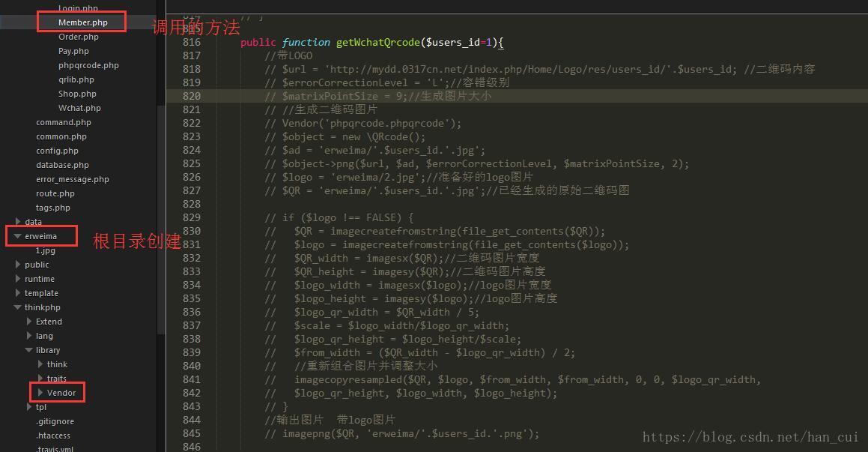The image size is (868, 452).
Task: Collapse the thinkphp folder arrow
Action: [18, 307]
